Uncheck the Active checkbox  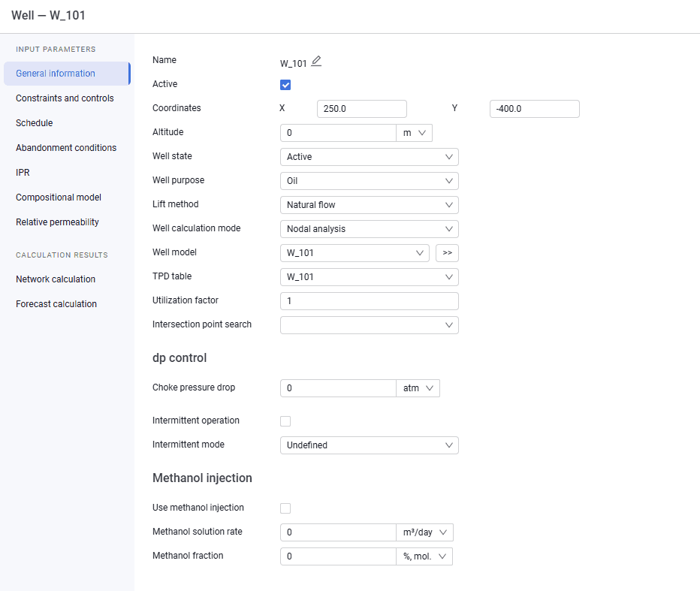pos(285,85)
